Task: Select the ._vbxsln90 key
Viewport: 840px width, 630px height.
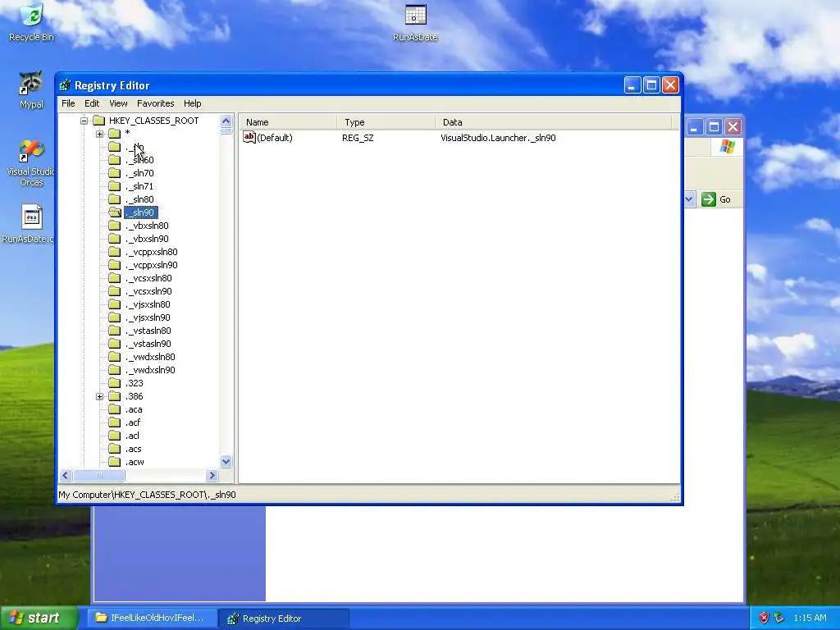Action: click(147, 239)
